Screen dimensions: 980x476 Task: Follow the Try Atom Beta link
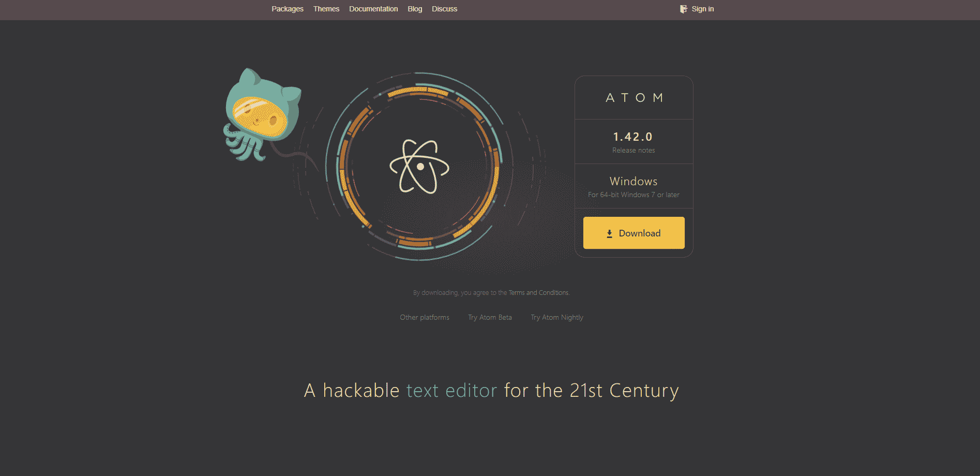coord(490,317)
